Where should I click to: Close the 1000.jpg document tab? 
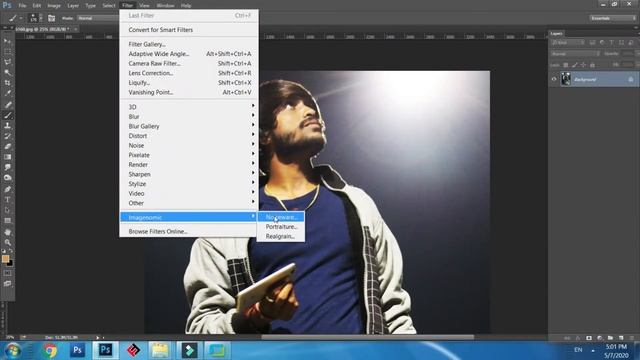point(76,29)
